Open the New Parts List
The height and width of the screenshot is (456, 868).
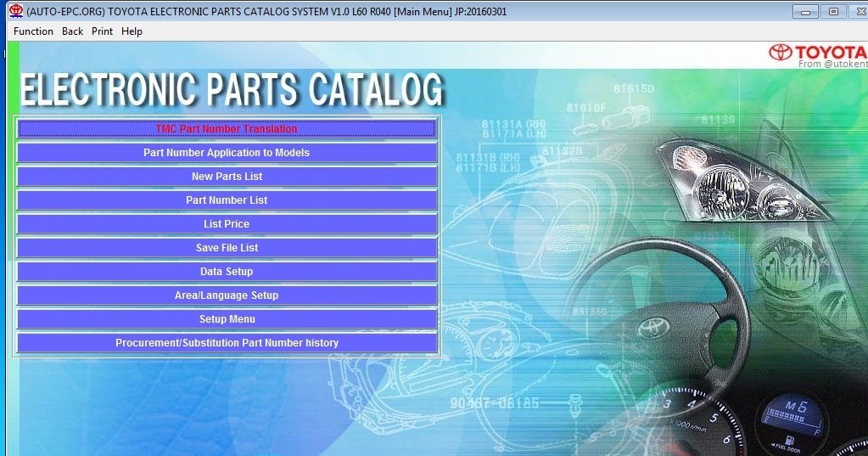click(227, 176)
